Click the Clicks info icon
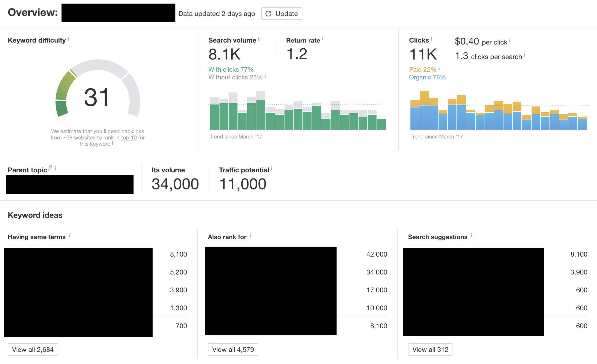597x364 pixels. tap(431, 39)
